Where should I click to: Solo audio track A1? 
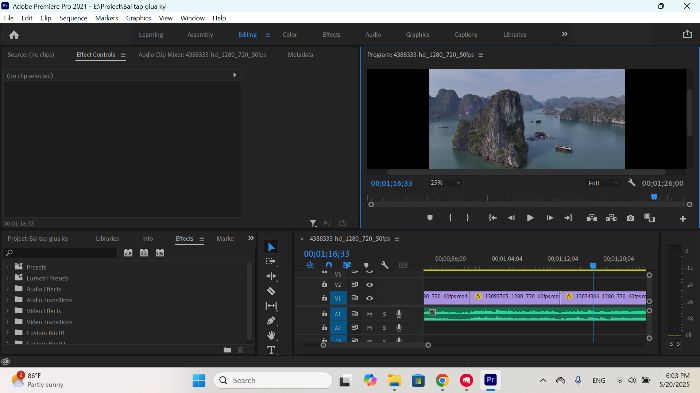click(384, 314)
